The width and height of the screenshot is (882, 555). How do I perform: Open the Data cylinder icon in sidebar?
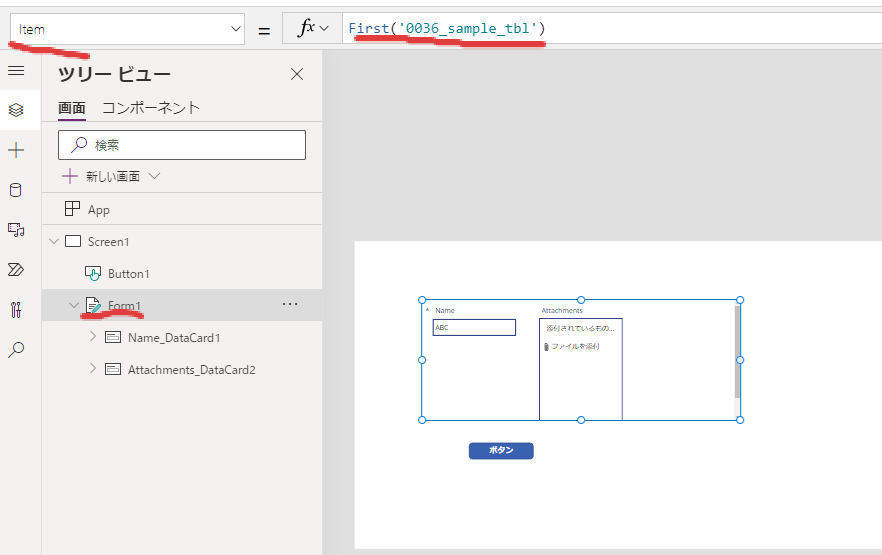tap(16, 190)
